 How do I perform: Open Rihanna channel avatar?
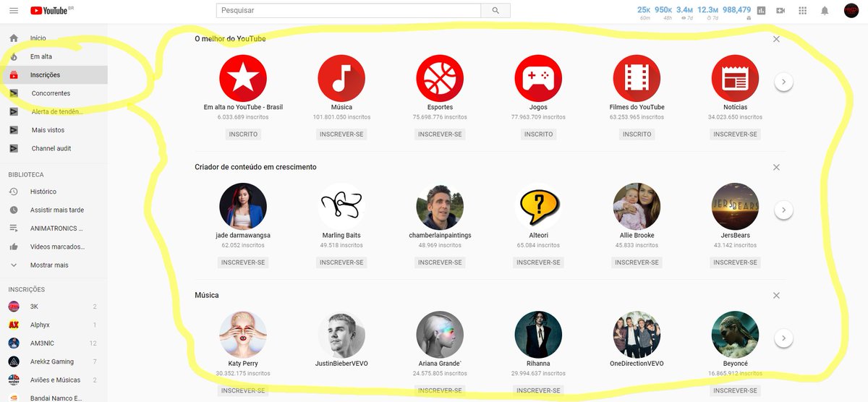[538, 335]
